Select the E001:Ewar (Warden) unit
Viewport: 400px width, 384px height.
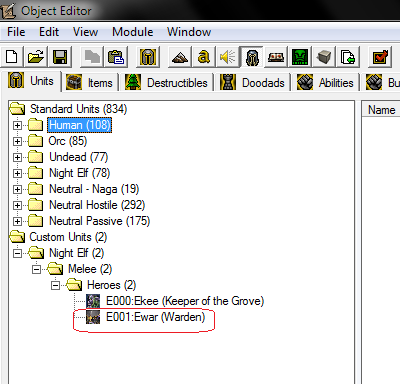(x=155, y=317)
